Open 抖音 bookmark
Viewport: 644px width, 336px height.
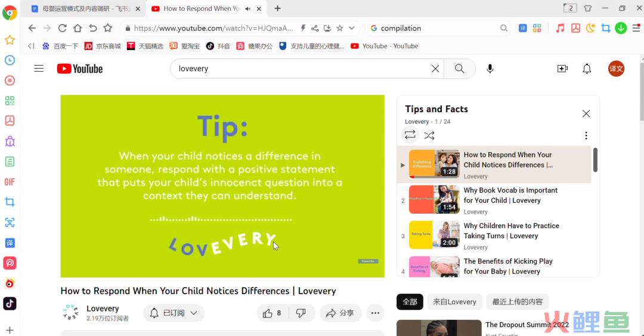(218, 46)
